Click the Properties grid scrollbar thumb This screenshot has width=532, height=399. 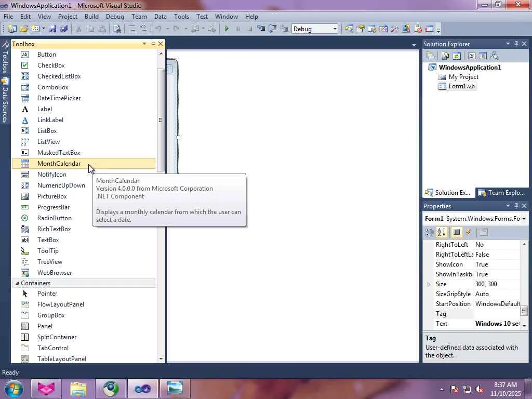click(x=524, y=311)
